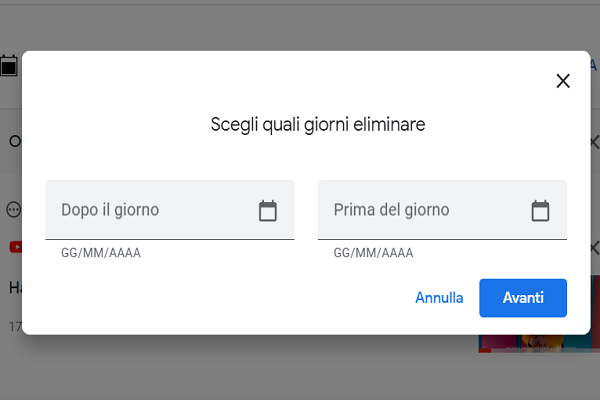This screenshot has width=600, height=400.
Task: Click the red YouTube icon at left edge
Action: pyautogui.click(x=15, y=247)
